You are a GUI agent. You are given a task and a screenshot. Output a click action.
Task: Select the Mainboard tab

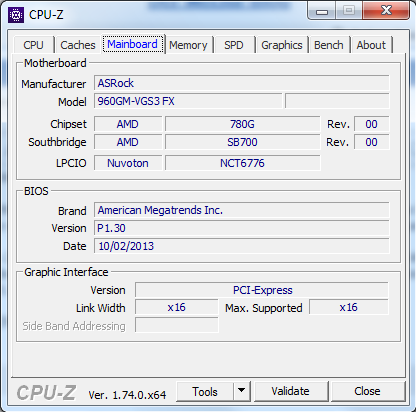tap(133, 44)
